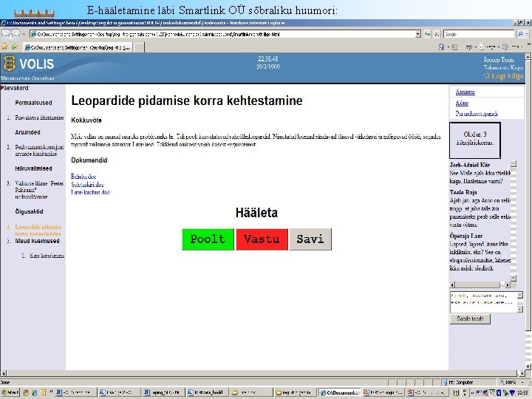
Task: Click the chat message text area
Action: pyautogui.click(x=483, y=301)
